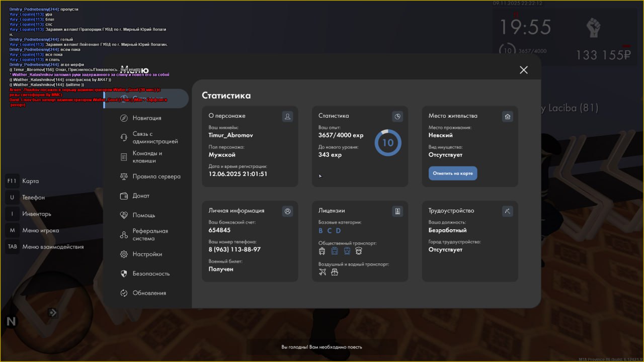
Task: Click the U Телефон key hint
Action: tap(25, 198)
